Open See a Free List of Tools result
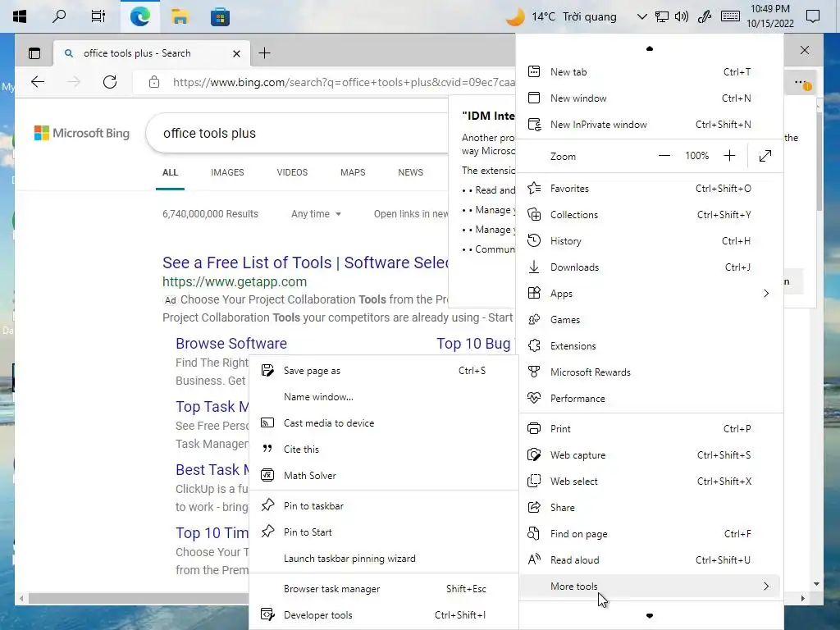 [x=305, y=262]
